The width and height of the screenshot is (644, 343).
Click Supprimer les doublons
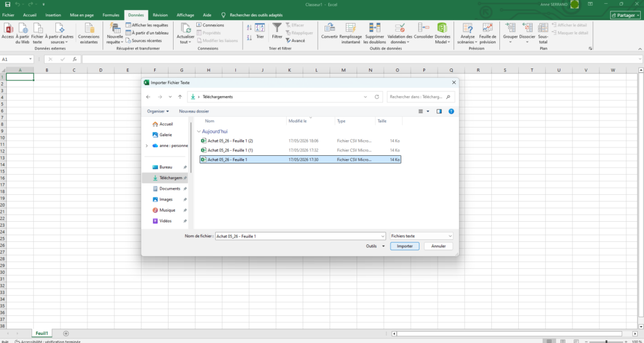pyautogui.click(x=375, y=34)
